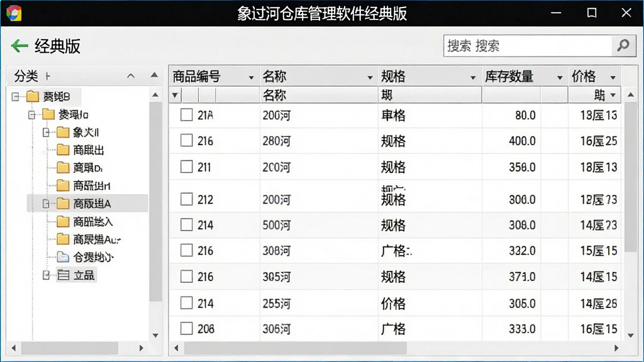Toggle the expander next to 立品

47,275
